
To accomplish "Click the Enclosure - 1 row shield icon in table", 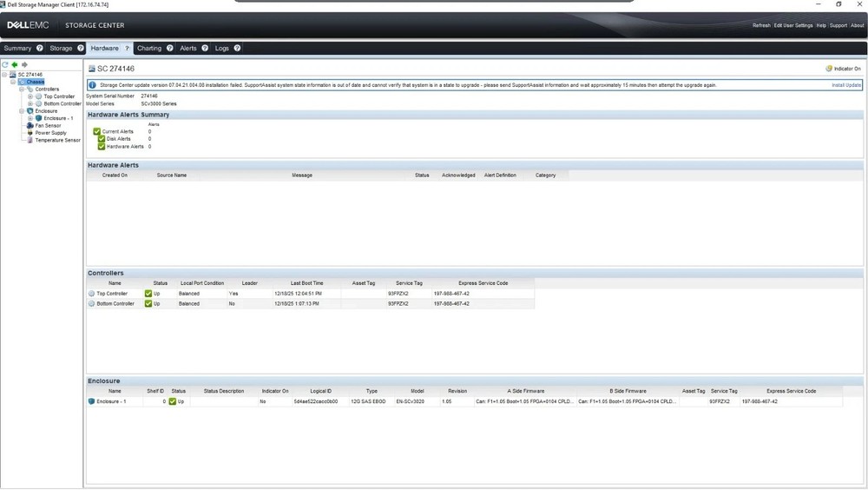I will point(91,401).
